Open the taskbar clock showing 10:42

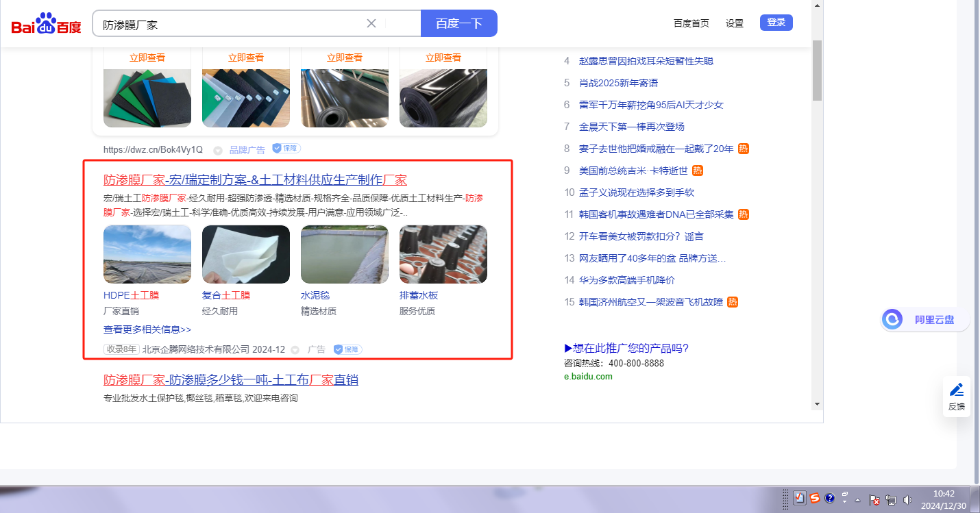click(x=944, y=499)
